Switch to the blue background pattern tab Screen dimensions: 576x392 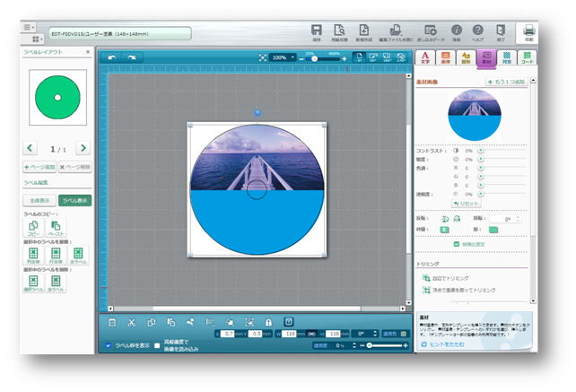pos(507,57)
